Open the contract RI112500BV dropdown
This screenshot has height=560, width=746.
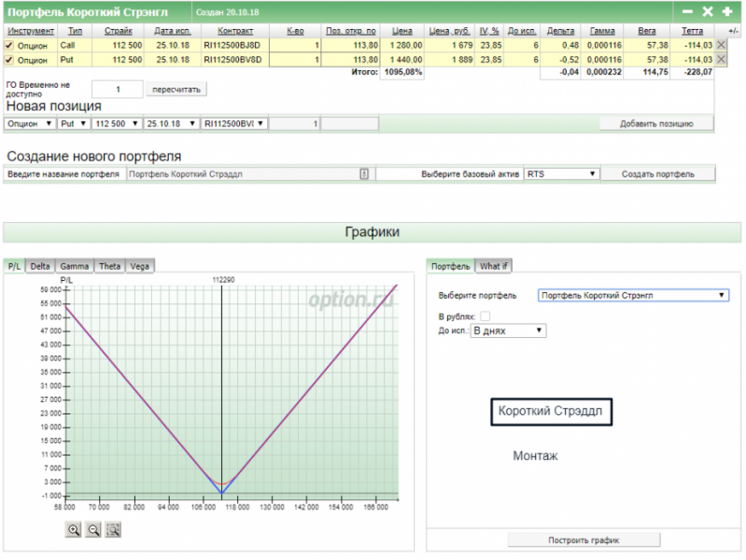coord(233,124)
